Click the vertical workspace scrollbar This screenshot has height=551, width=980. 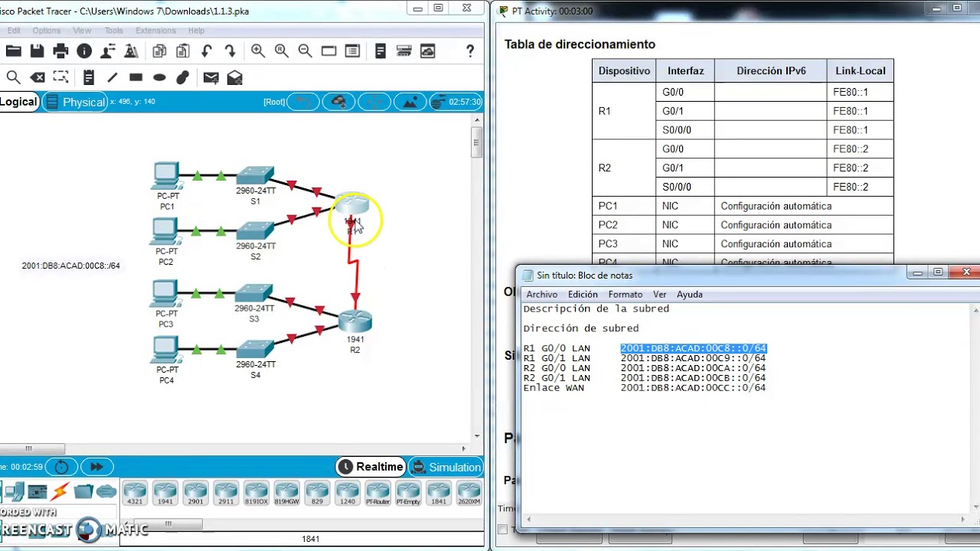pos(476,142)
